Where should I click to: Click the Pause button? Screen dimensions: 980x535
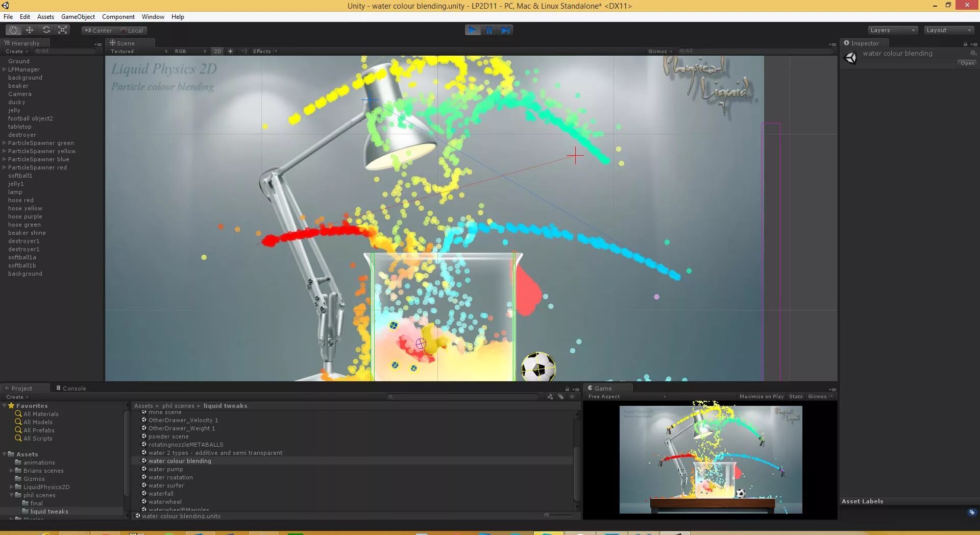pos(489,30)
